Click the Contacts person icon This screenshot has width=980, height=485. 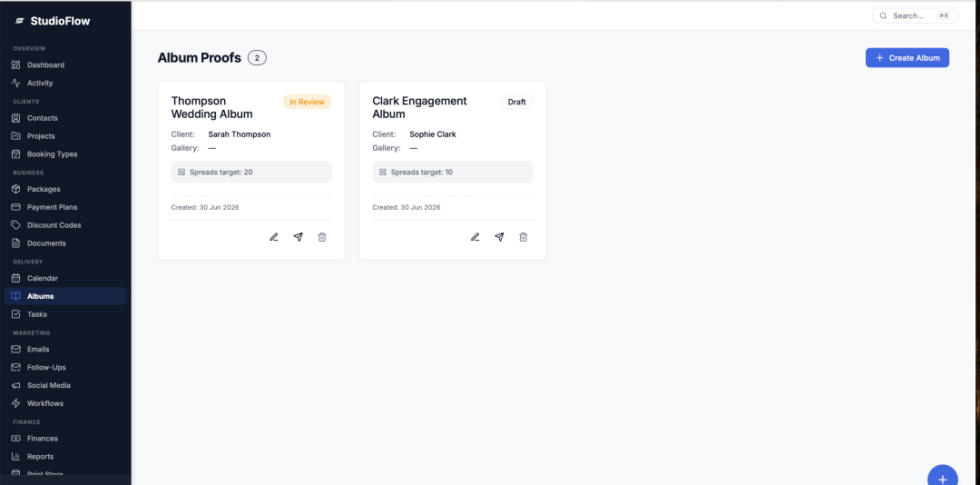(16, 118)
